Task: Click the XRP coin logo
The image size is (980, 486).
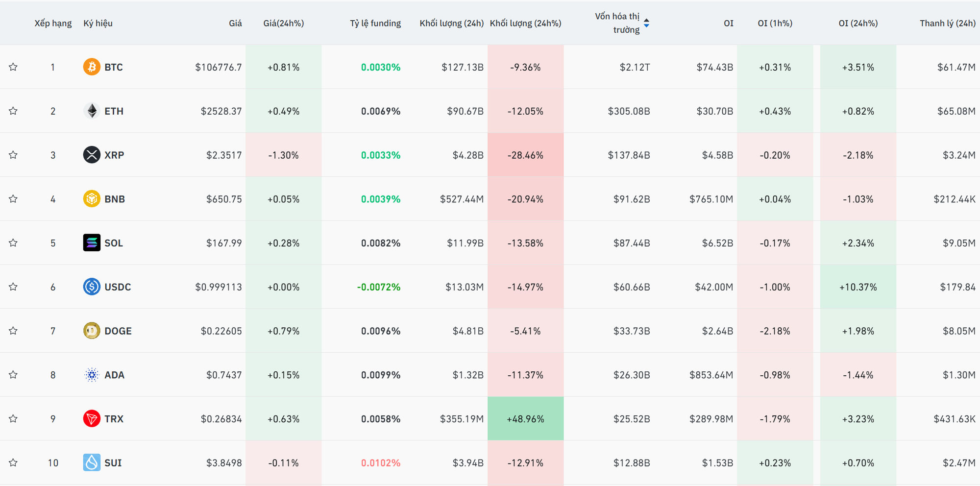Action: click(92, 155)
